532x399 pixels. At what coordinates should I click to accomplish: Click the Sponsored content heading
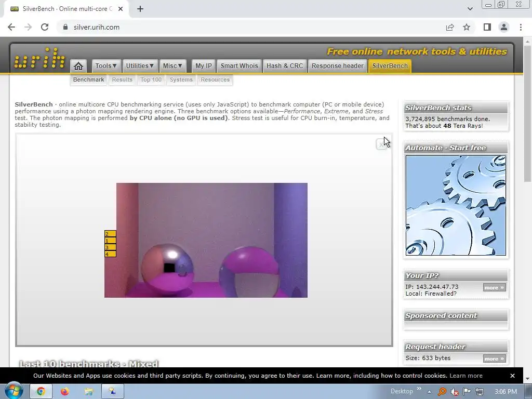pos(441,315)
